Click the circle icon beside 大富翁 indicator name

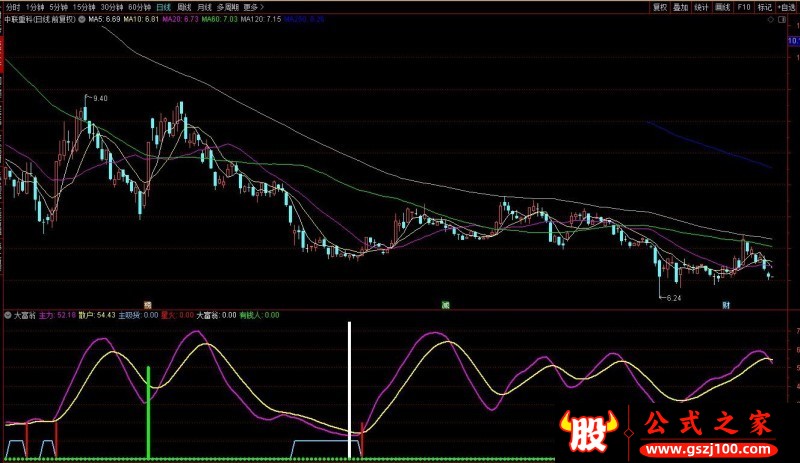(8, 315)
